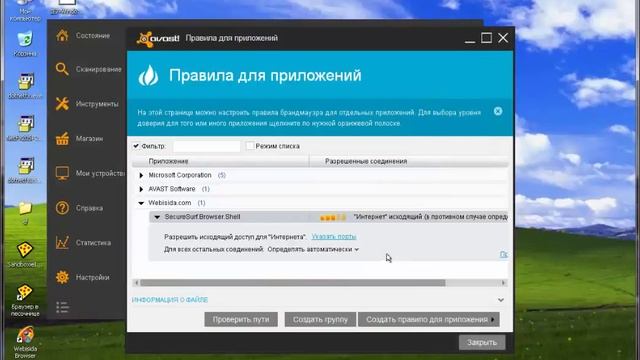Toggle the Фильтр checkbox

pyautogui.click(x=136, y=146)
